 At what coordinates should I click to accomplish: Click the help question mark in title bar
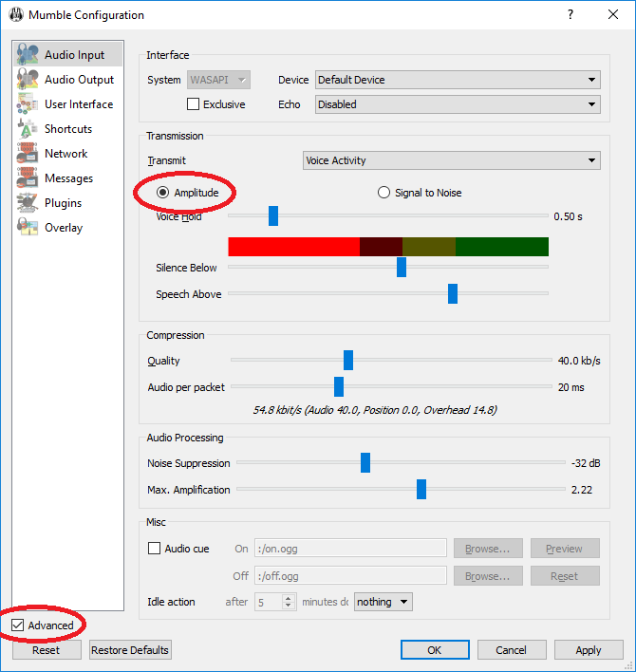coord(570,15)
